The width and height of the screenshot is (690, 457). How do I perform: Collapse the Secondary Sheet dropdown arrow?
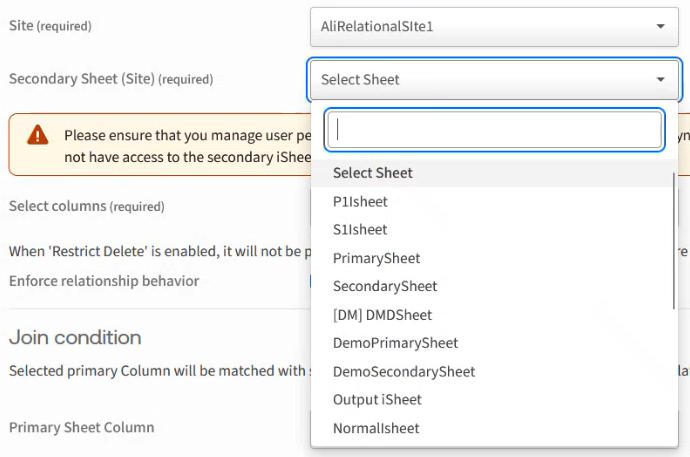pyautogui.click(x=660, y=80)
